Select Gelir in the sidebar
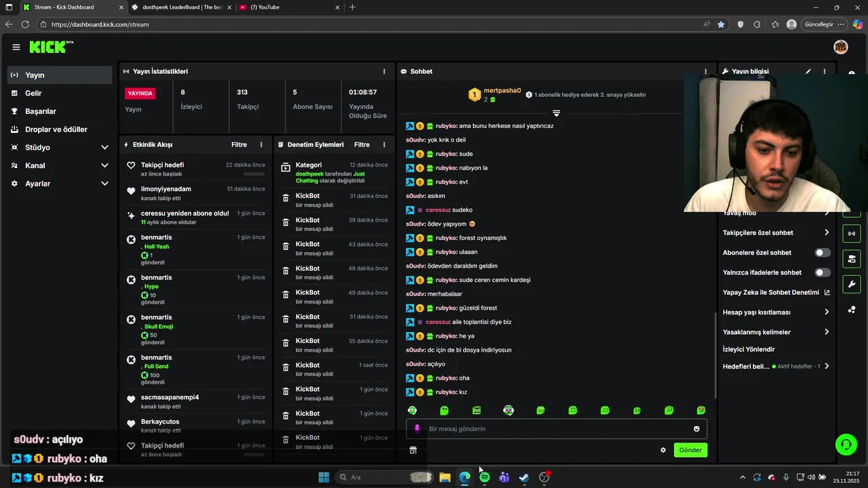Screen dimensions: 868x488 60,94
